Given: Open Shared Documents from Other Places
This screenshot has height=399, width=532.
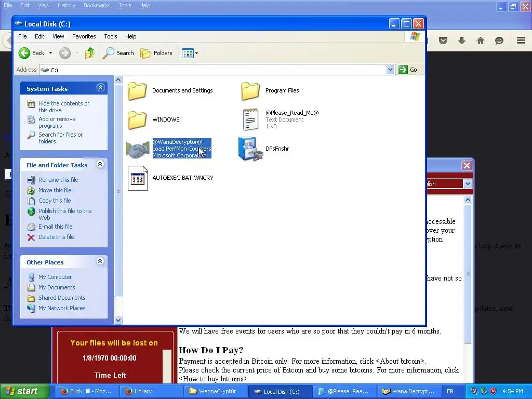Looking at the screenshot, I should (62, 298).
